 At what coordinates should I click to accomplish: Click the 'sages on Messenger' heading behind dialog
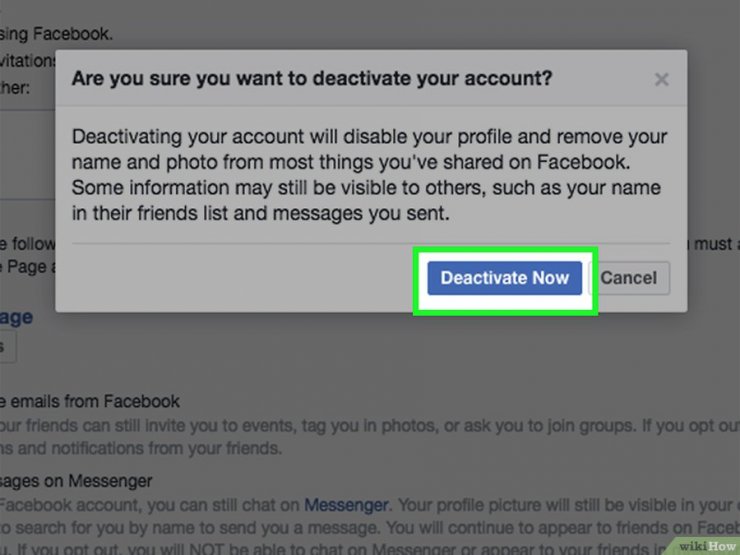(76, 481)
